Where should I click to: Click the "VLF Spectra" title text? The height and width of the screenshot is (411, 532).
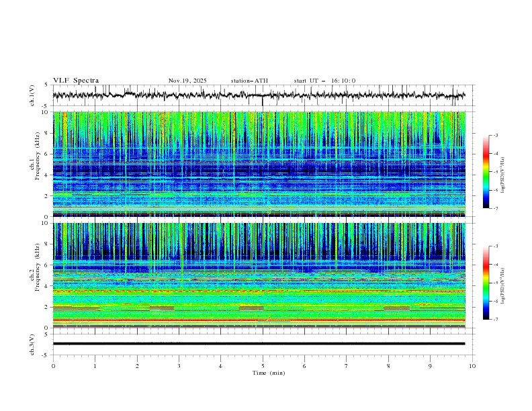tap(76, 81)
